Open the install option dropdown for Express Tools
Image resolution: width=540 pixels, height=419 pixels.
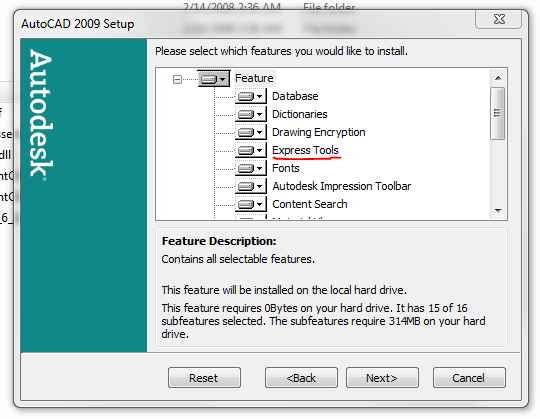click(251, 150)
